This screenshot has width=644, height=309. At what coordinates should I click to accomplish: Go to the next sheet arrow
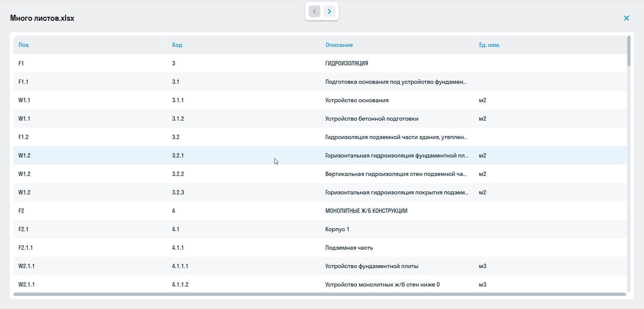pos(329,11)
